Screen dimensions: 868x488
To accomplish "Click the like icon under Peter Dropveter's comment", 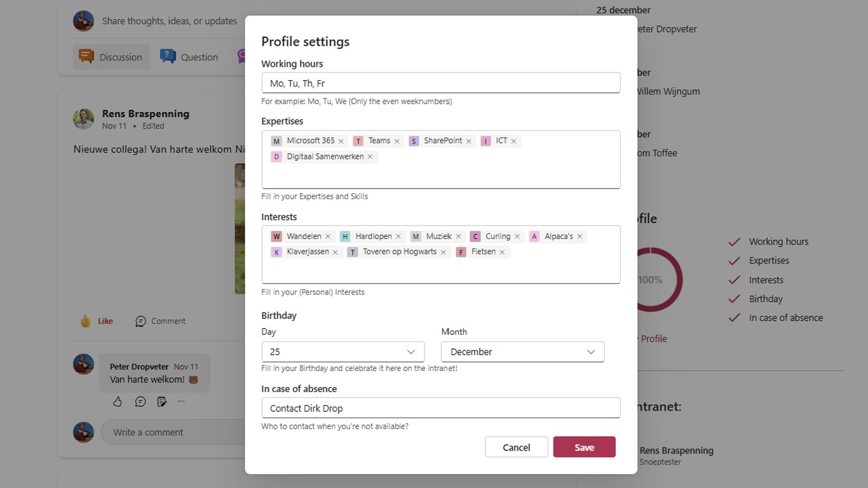I will [118, 402].
